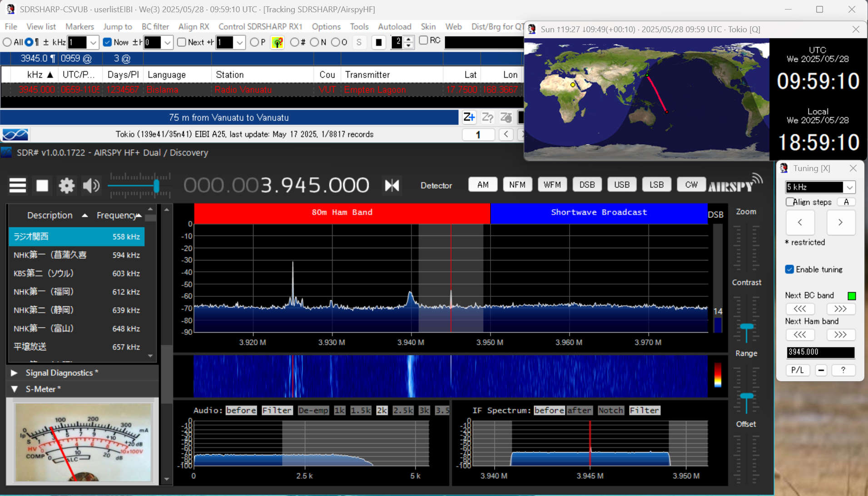868x496 pixels.
Task: Select CW detector mode
Action: [691, 185]
